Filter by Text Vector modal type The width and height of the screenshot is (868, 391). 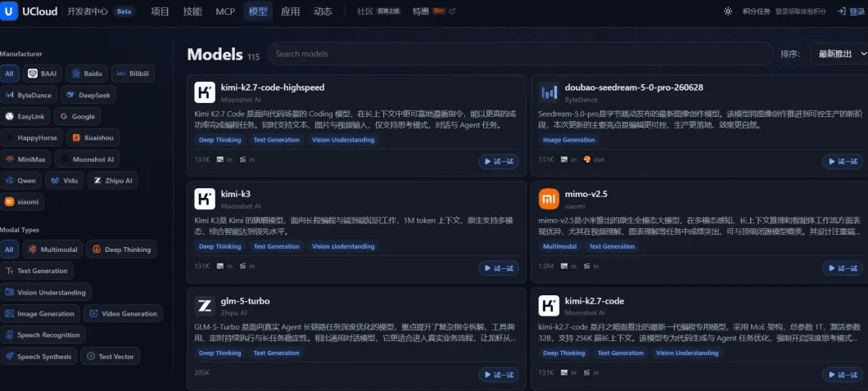(111, 357)
